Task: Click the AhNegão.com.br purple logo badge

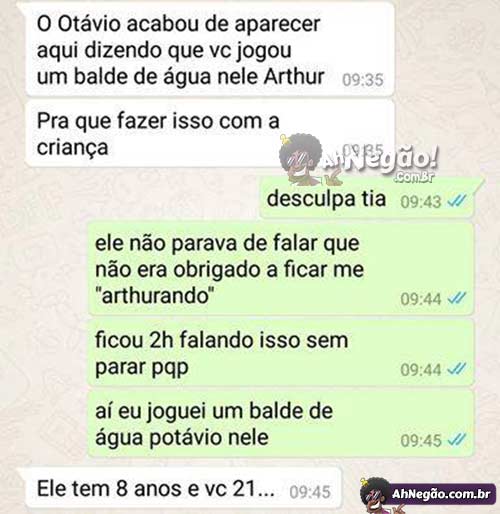Action: click(441, 494)
